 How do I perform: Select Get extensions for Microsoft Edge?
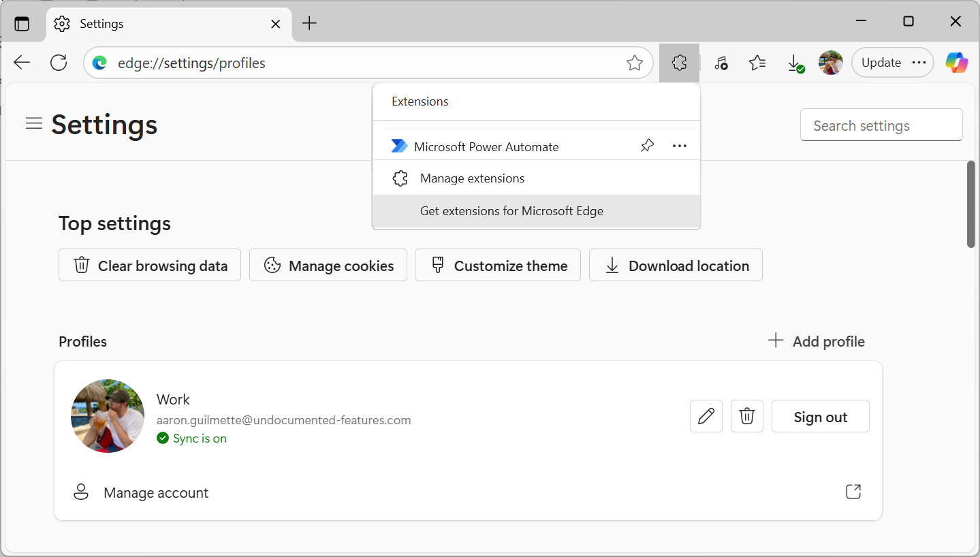pos(511,210)
